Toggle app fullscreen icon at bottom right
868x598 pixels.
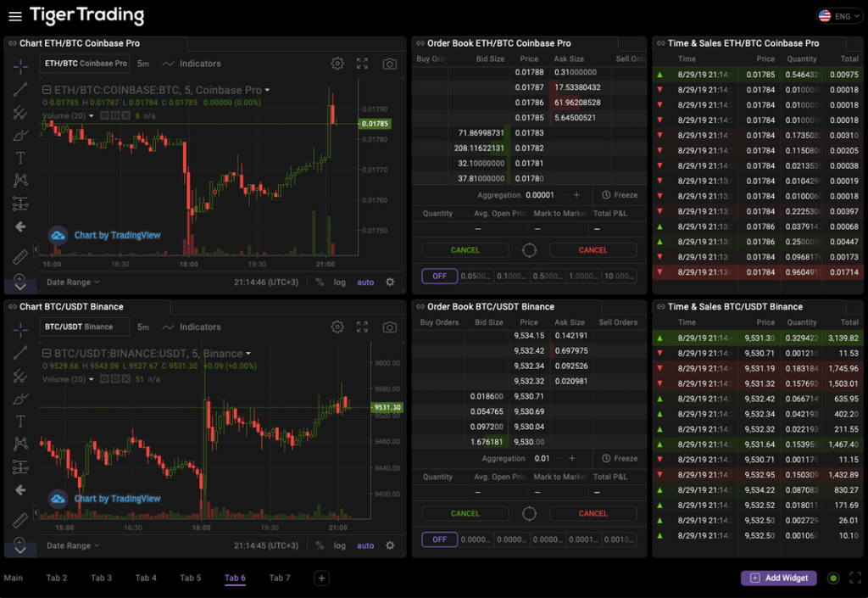tap(855, 578)
